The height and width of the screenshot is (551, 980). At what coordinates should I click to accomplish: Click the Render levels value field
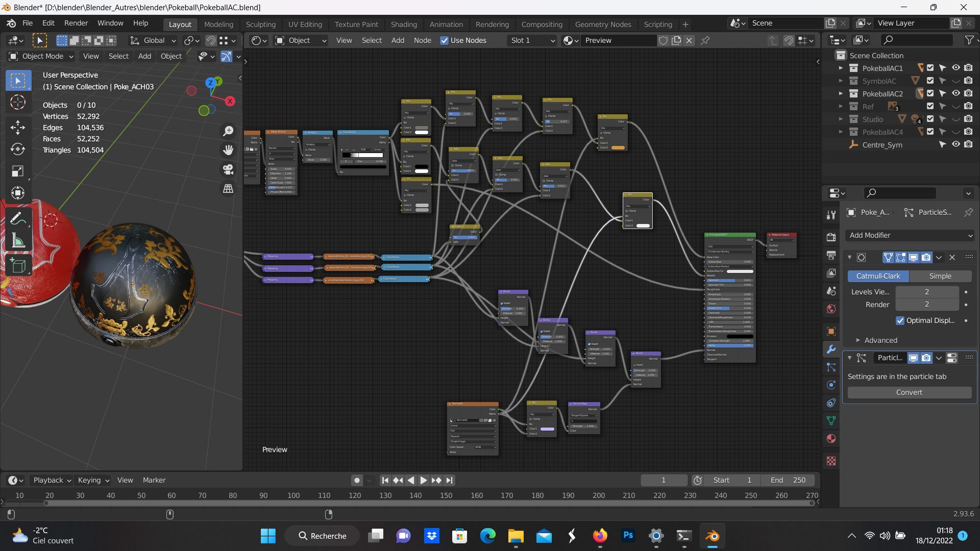point(927,305)
